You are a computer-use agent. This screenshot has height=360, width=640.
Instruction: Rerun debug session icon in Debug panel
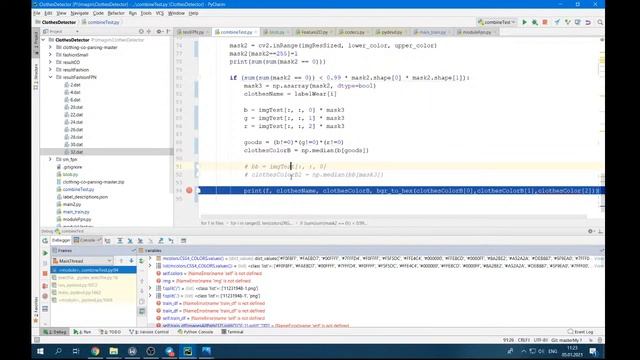pos(45,241)
